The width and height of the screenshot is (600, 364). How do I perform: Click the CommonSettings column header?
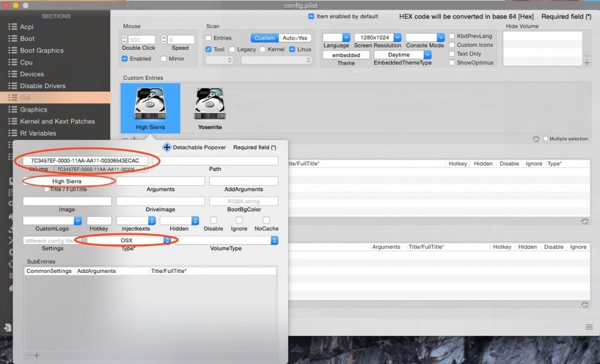pos(49,271)
